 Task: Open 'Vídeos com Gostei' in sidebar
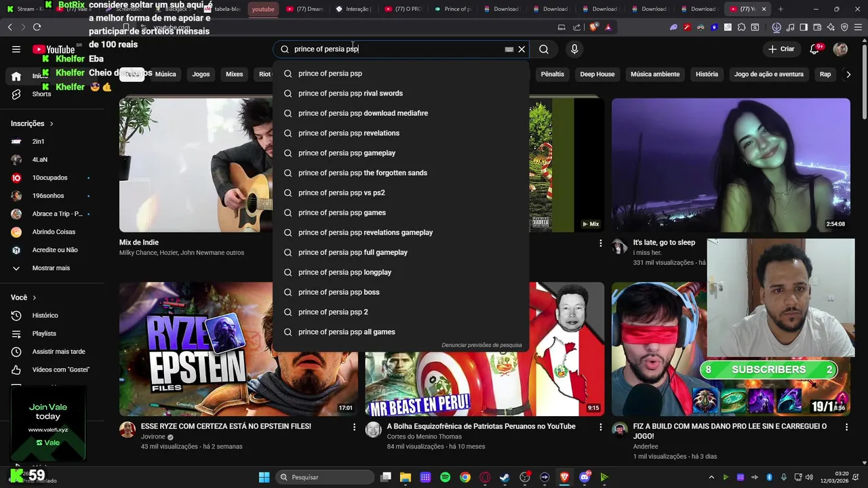pos(51,369)
